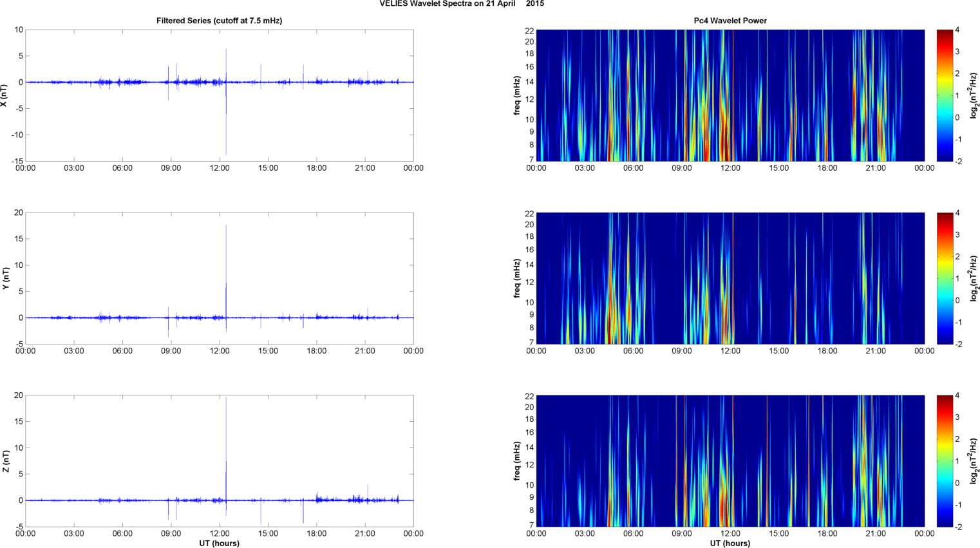This screenshot has height=548, width=980.
Task: Select the Y (nT) axis label
Action: (x=6, y=278)
